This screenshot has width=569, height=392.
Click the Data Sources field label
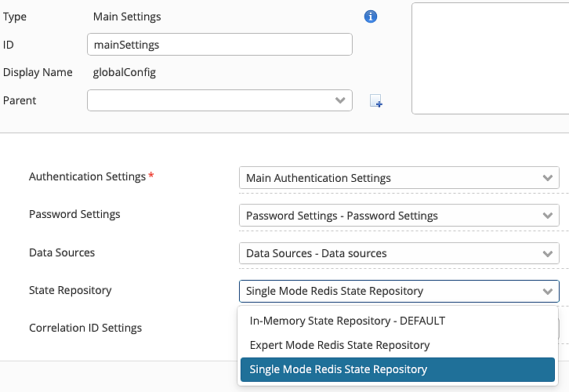[62, 252]
